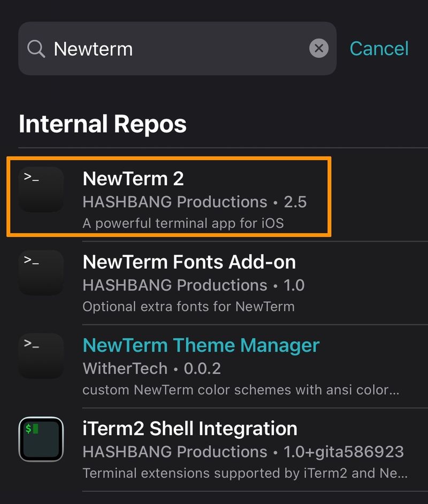Click A powerful terminal app description

pyautogui.click(x=183, y=223)
